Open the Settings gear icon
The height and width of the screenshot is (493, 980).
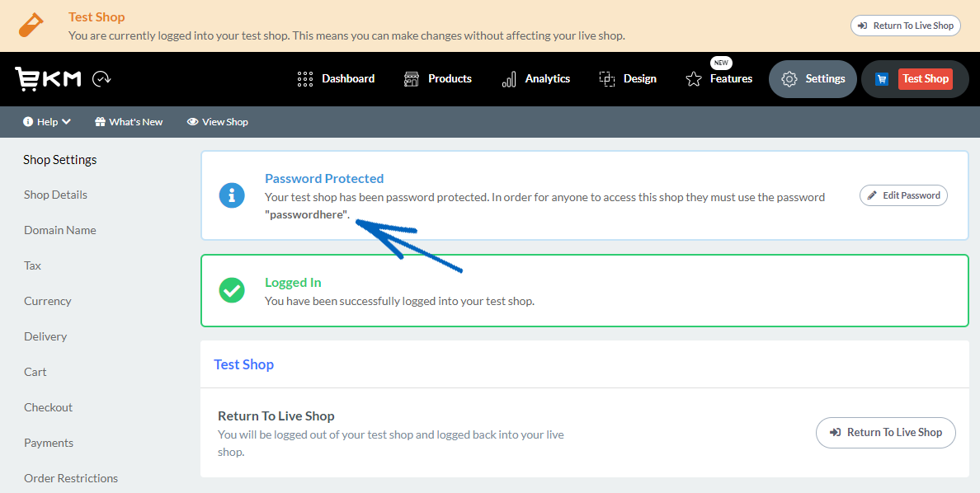[789, 78]
